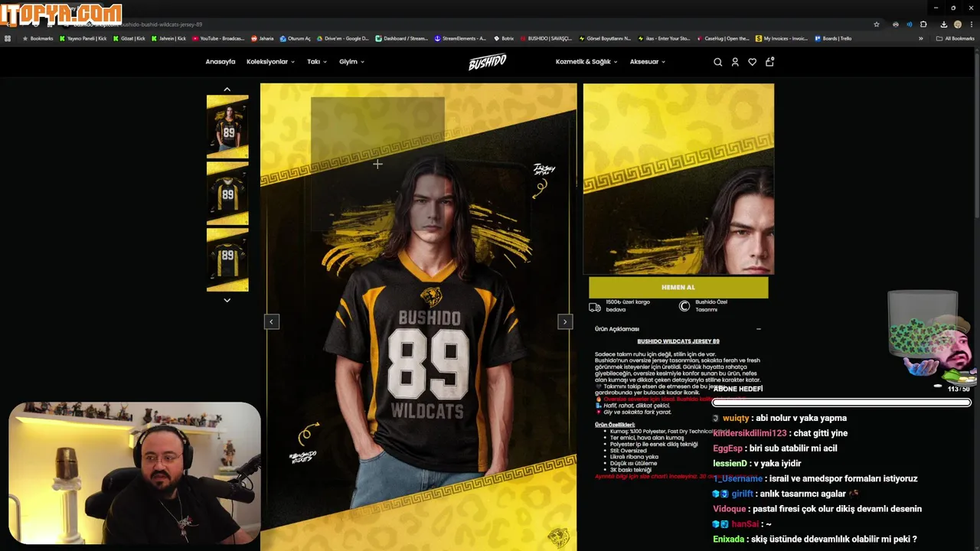Open Jahrein Kick bookmark
Viewport: 980px width, 551px height.
[168, 38]
